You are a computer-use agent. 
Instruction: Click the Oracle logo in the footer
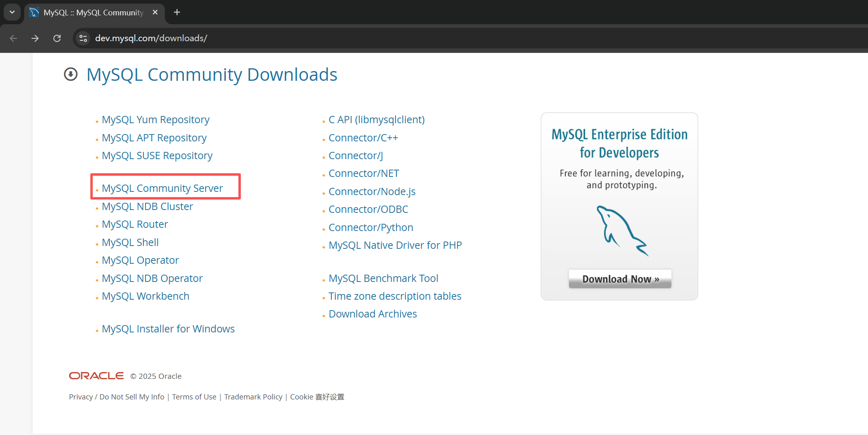click(96, 376)
